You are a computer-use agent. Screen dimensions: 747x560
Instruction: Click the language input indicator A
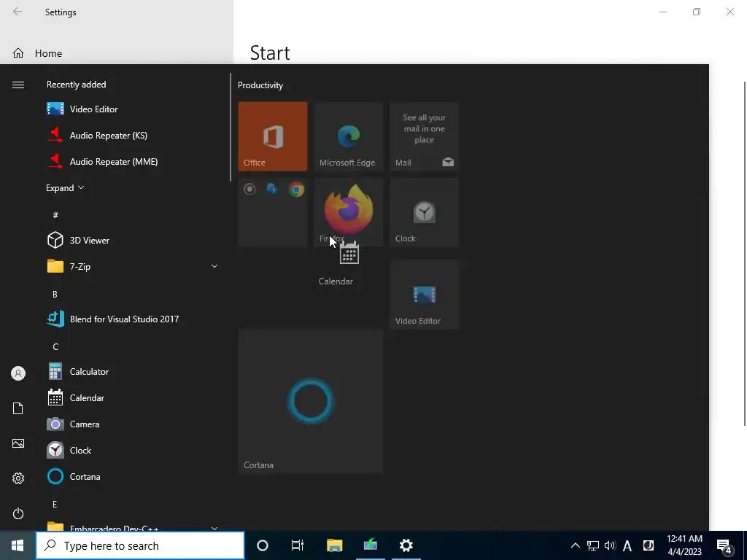[x=627, y=545]
